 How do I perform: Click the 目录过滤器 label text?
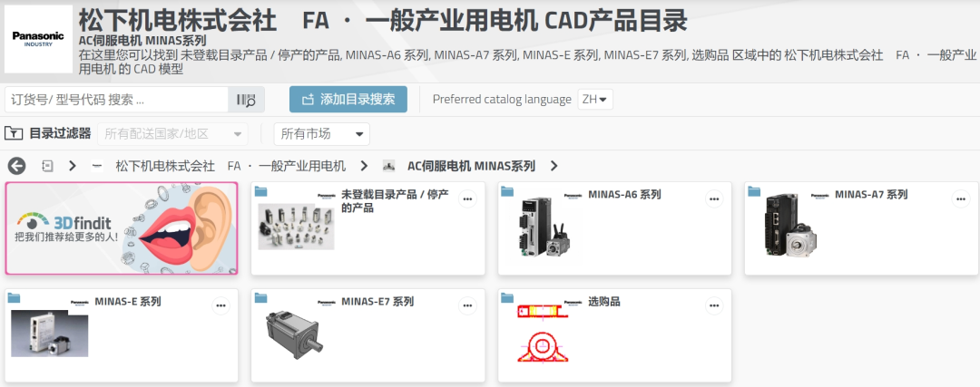coord(60,133)
